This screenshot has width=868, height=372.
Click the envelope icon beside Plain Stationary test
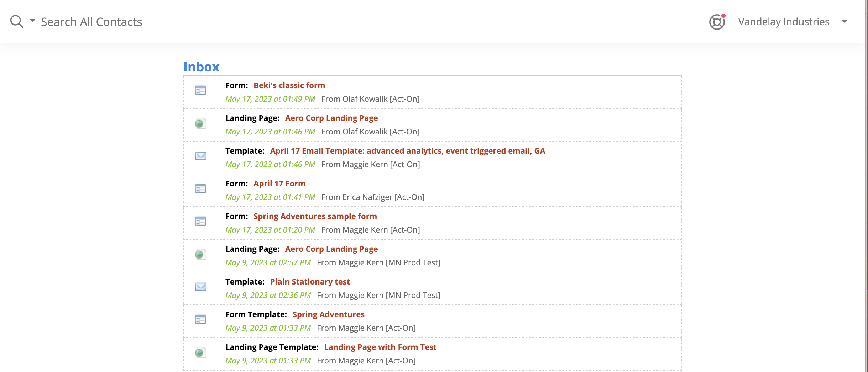click(x=200, y=287)
